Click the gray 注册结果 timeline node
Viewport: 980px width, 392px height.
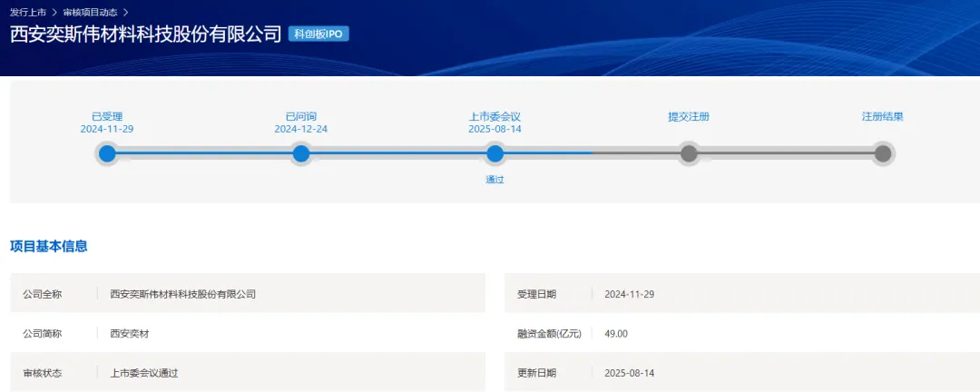pos(882,153)
